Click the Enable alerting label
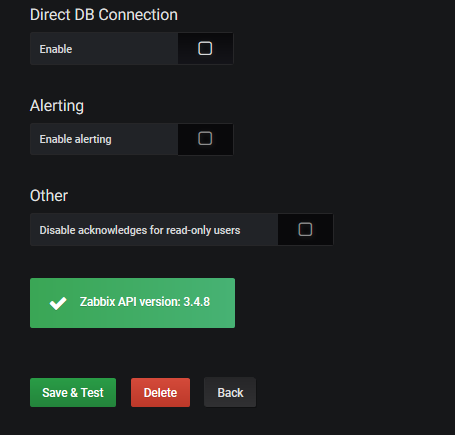455x435 pixels. 75,139
